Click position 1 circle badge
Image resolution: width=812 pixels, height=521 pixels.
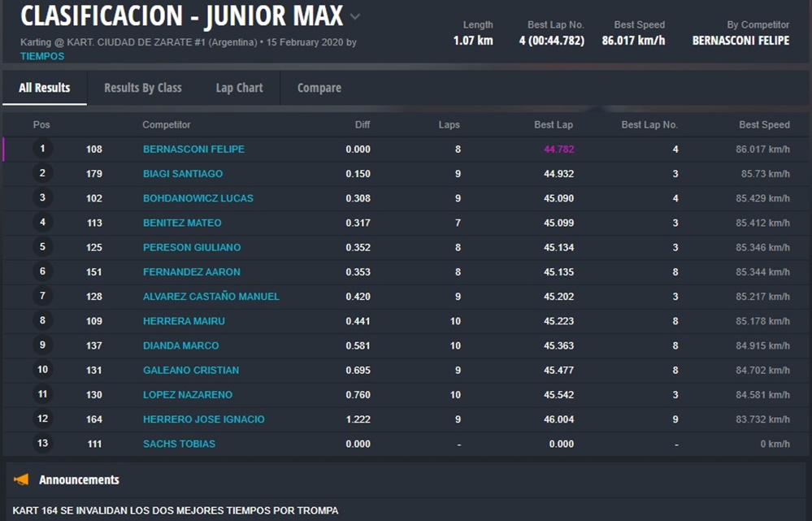(x=42, y=149)
